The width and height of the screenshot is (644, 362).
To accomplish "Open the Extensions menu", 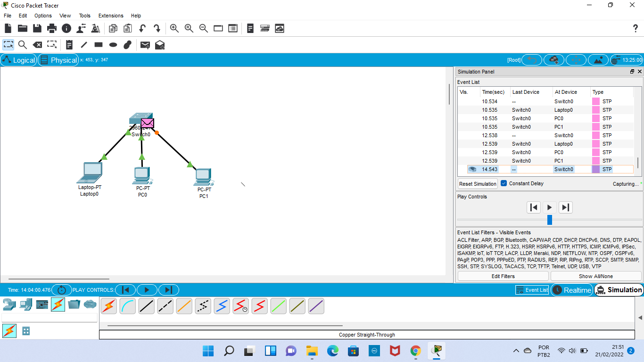I will [111, 16].
